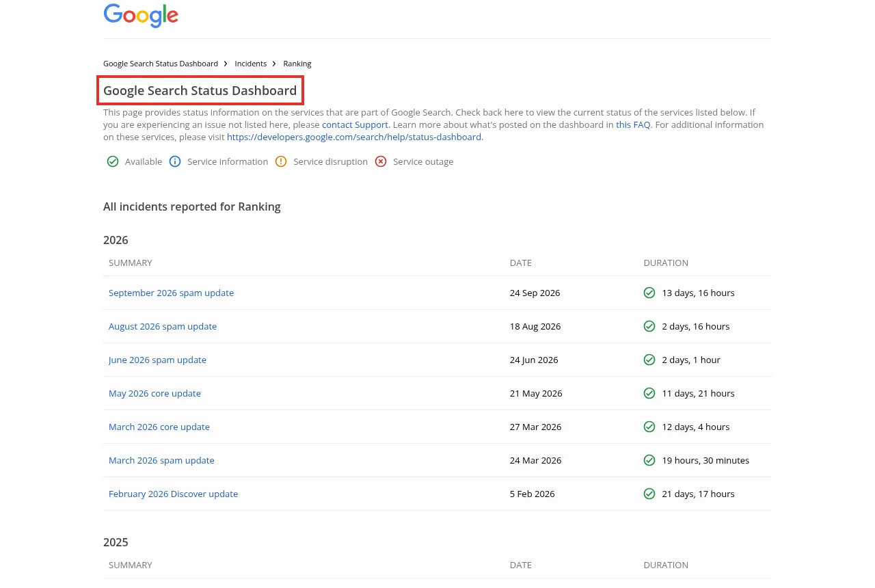Open March 2026 spam update incident

161,460
